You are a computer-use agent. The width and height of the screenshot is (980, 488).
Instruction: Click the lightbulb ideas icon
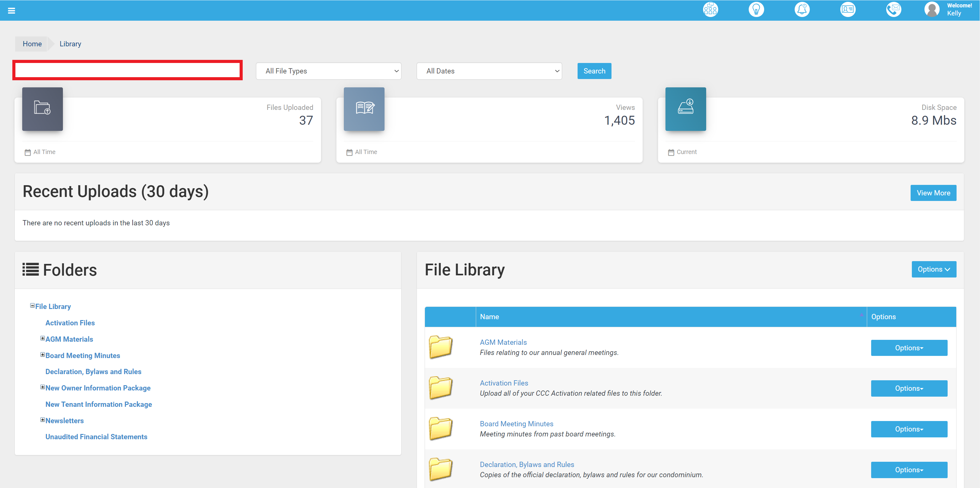click(756, 9)
